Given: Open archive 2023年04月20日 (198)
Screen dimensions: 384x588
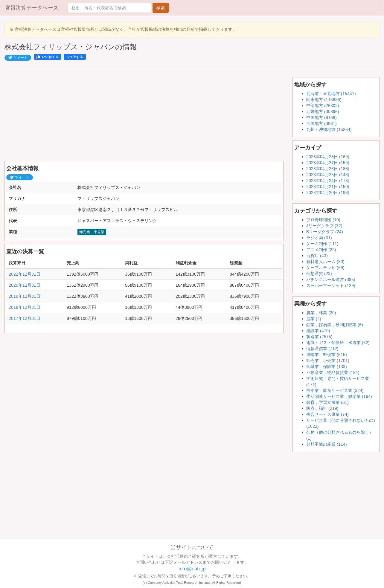Looking at the screenshot, I should tap(327, 193).
